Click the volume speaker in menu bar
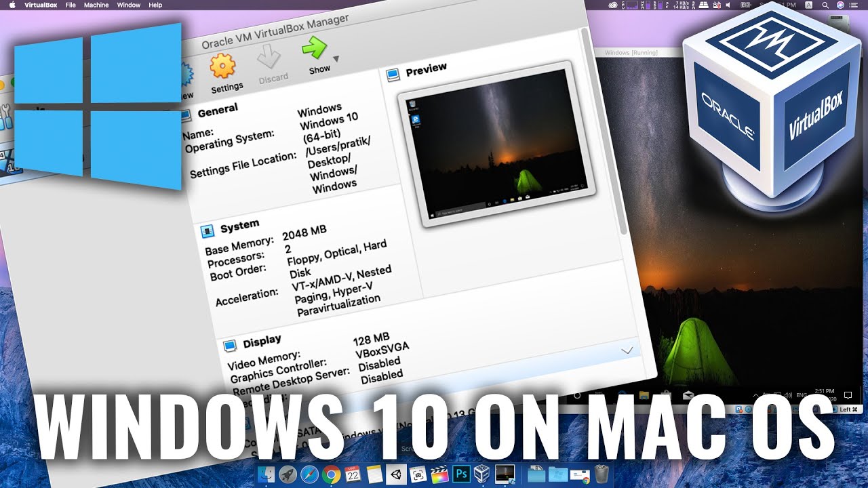The image size is (868, 488). point(728,5)
